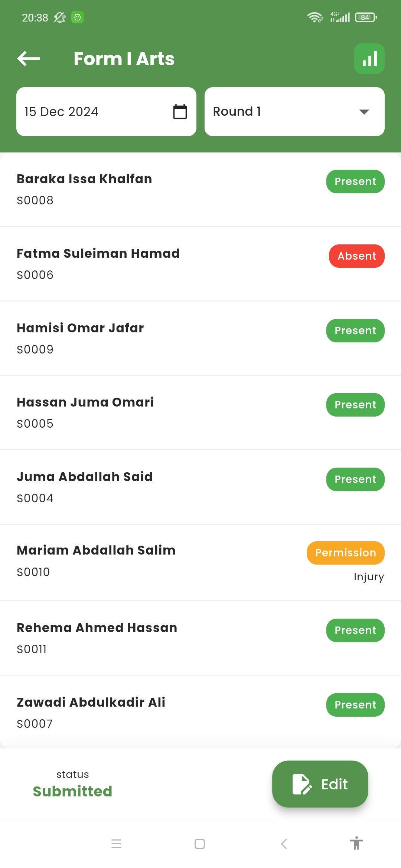
Task: Toggle Mariam Abdallah Salim's Permission badge
Action: point(345,553)
